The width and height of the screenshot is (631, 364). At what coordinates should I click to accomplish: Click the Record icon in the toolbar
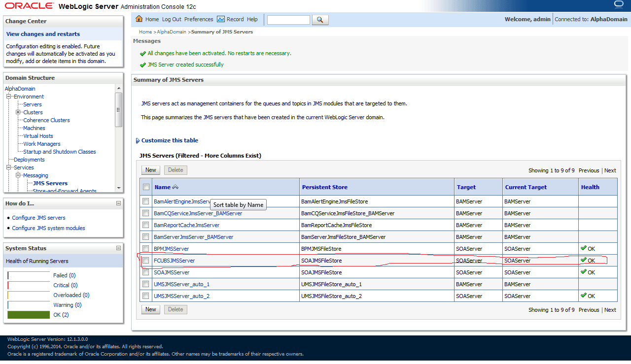point(221,19)
